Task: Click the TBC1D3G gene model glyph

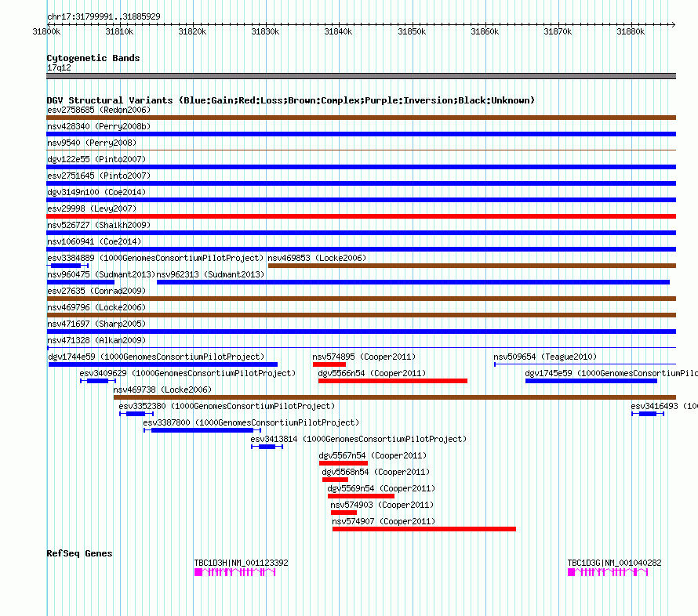Action: click(x=608, y=572)
